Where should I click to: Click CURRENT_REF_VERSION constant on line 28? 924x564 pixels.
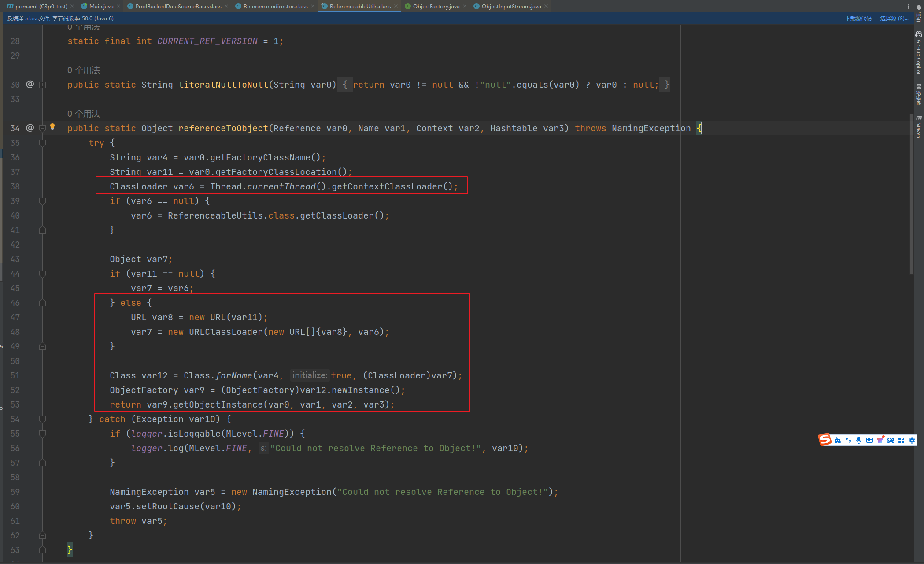coord(207,41)
